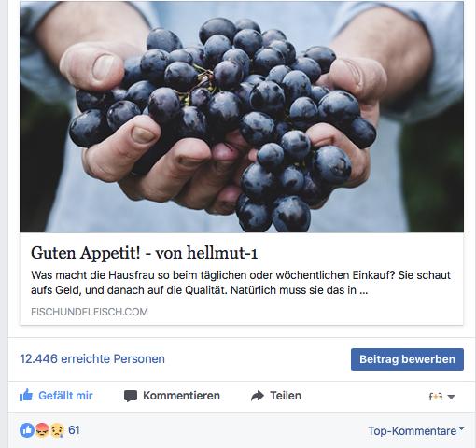Click the Beitrag bewerben button
Screen dimensions: 476x448
[x=407, y=359]
